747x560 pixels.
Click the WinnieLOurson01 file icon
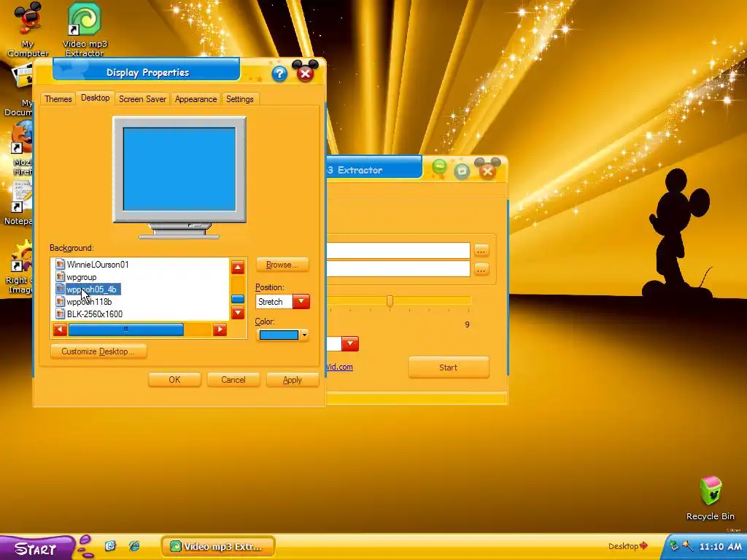(x=60, y=264)
